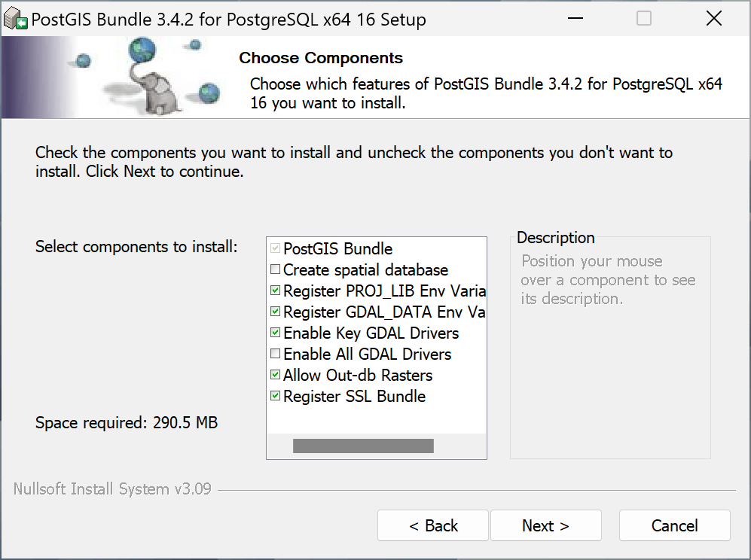Uncheck Register GDAL_DATA Env Variable
751x560 pixels.
pyautogui.click(x=276, y=312)
